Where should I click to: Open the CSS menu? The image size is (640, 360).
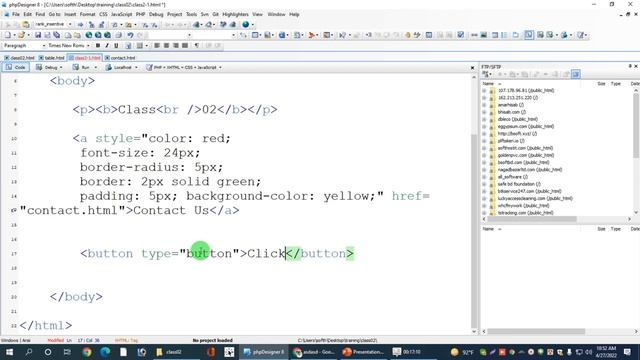[103, 14]
